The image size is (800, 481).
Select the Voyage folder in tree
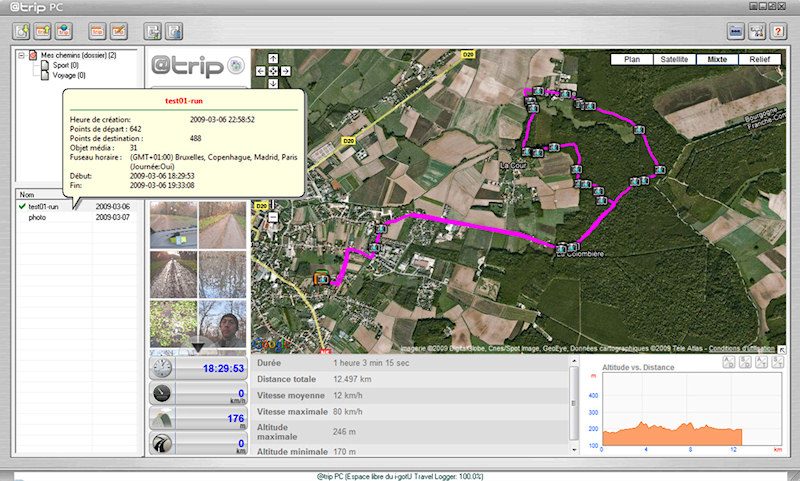click(69, 75)
